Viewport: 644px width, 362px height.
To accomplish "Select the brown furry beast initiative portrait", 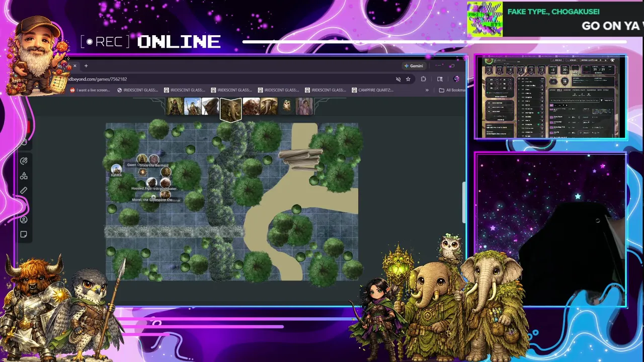I will coord(251,107).
